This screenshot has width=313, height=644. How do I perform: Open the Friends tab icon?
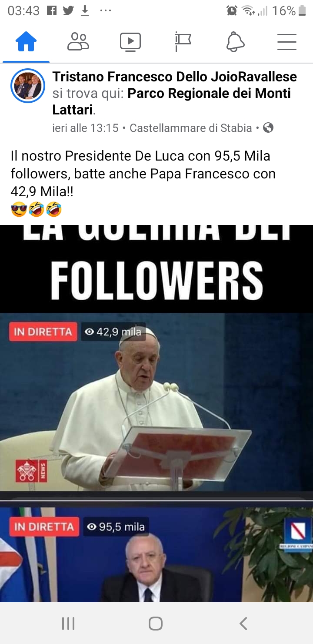[x=78, y=42]
